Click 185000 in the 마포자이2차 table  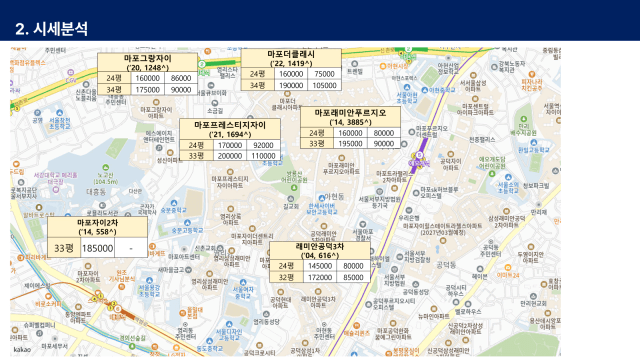98,248
